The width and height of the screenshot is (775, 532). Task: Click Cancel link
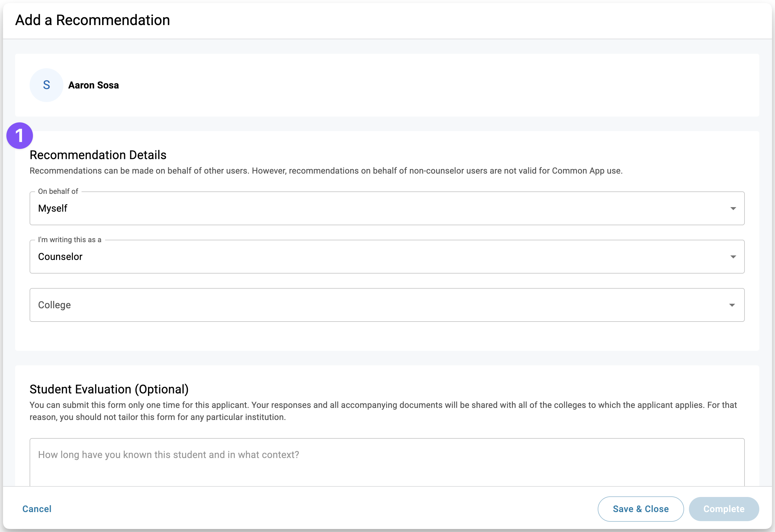pyautogui.click(x=37, y=509)
